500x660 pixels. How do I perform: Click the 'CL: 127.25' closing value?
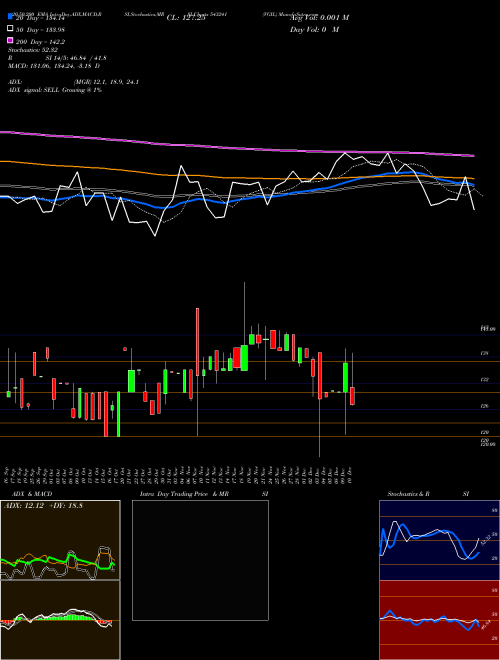(x=186, y=18)
